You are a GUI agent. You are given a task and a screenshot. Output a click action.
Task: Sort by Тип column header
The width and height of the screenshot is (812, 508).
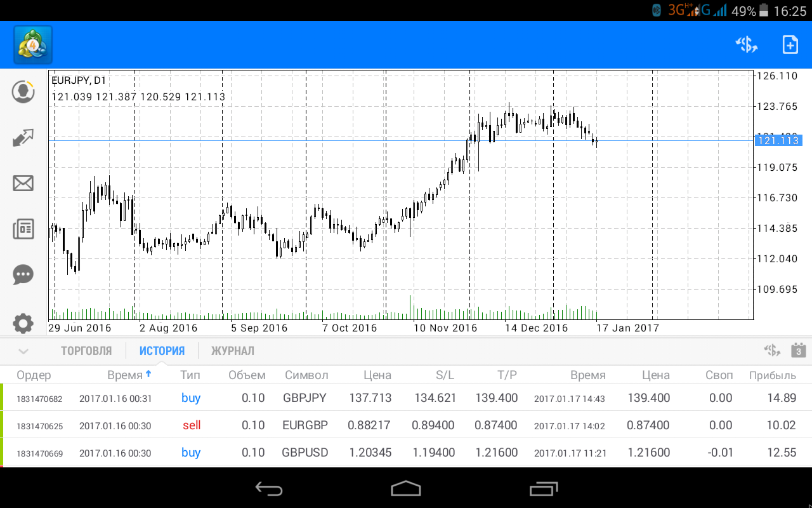[x=190, y=375]
